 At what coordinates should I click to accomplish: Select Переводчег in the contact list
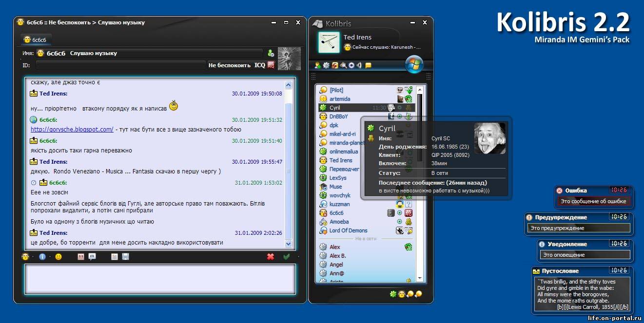click(x=339, y=169)
